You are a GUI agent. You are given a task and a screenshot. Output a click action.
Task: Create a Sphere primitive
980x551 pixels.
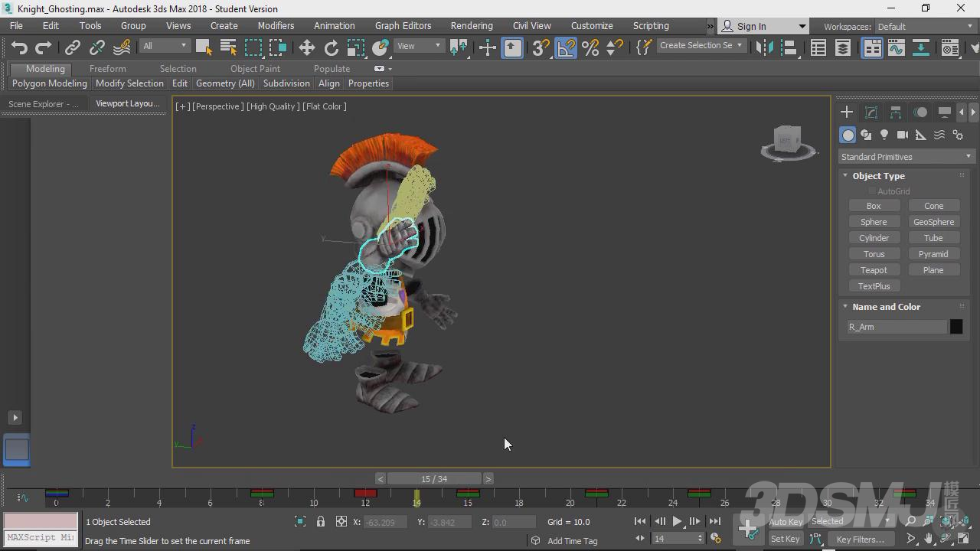click(x=874, y=222)
